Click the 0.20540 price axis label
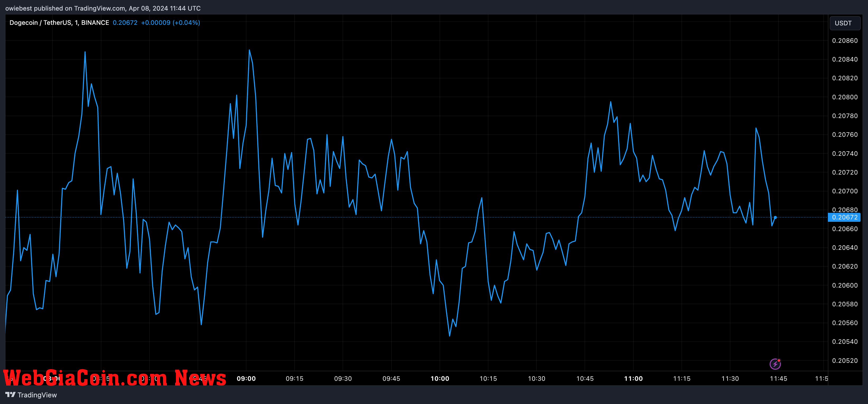Viewport: 868px width, 404px height. point(845,342)
